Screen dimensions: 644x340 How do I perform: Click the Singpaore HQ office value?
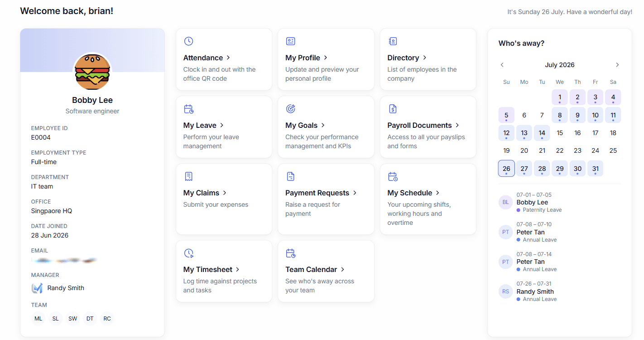point(52,211)
